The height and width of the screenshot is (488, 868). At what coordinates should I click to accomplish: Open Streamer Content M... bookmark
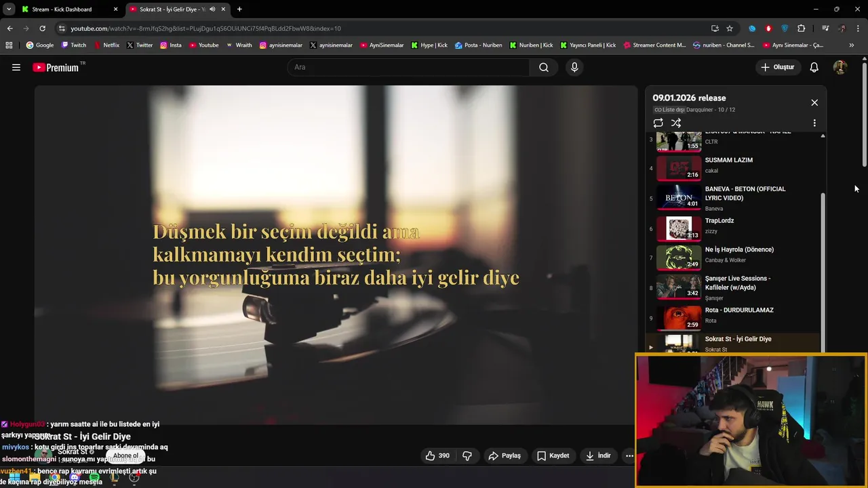(x=654, y=45)
